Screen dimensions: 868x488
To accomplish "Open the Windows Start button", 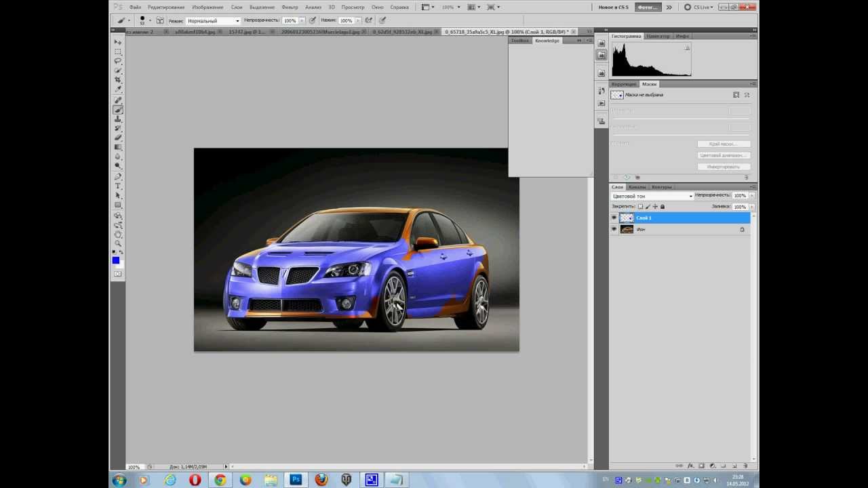I will [x=119, y=480].
